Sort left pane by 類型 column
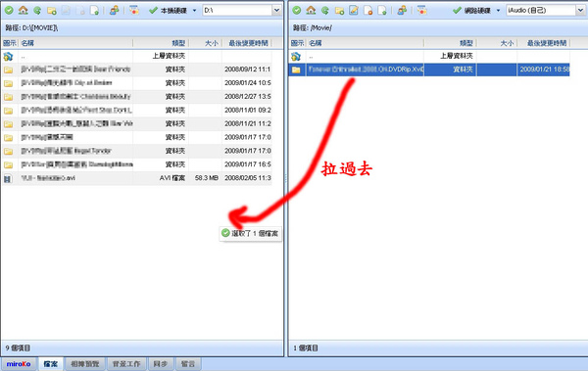 click(161, 43)
